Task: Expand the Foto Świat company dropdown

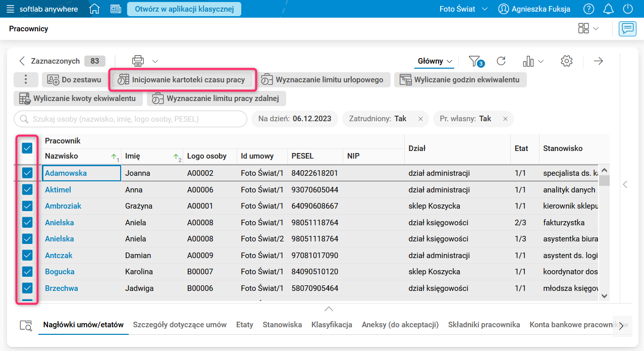Action: pos(463,9)
